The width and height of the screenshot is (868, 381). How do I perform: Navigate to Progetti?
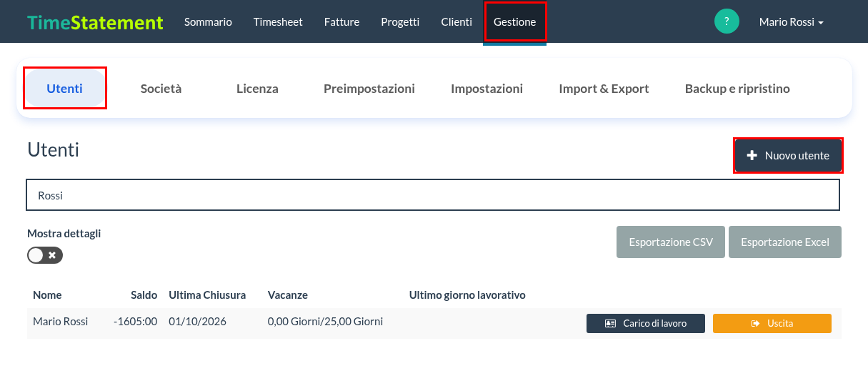(400, 22)
